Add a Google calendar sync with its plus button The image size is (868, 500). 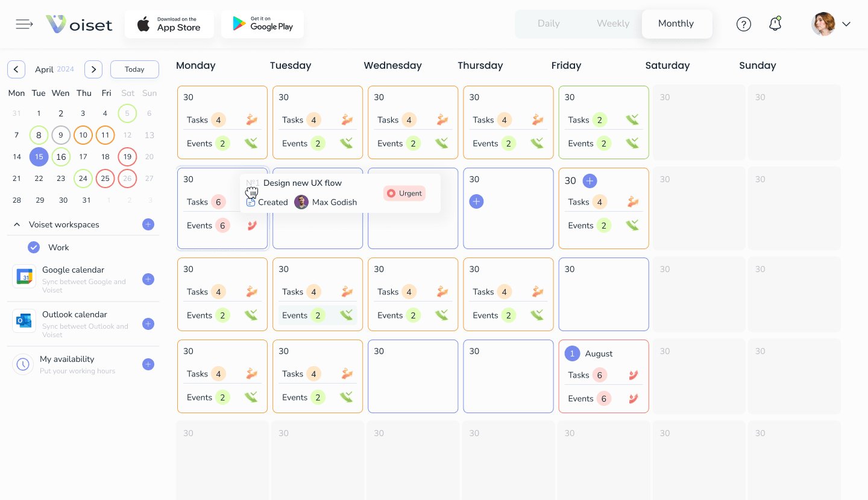pyautogui.click(x=148, y=279)
